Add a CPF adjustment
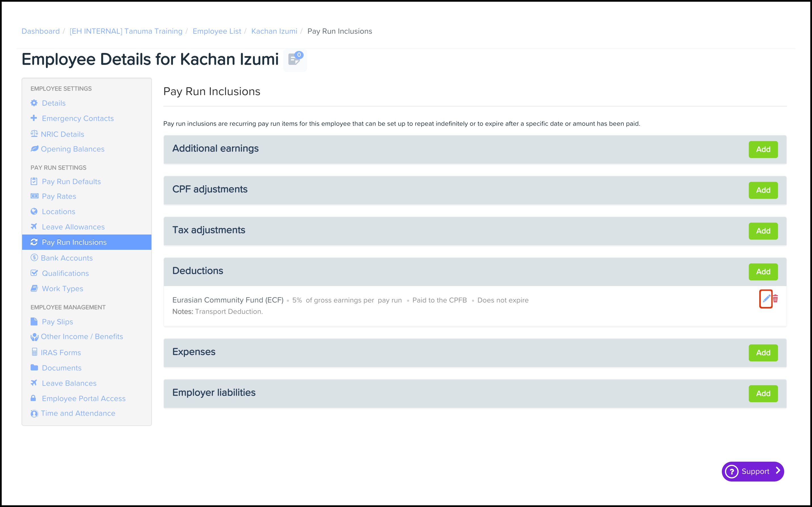 [x=763, y=190]
